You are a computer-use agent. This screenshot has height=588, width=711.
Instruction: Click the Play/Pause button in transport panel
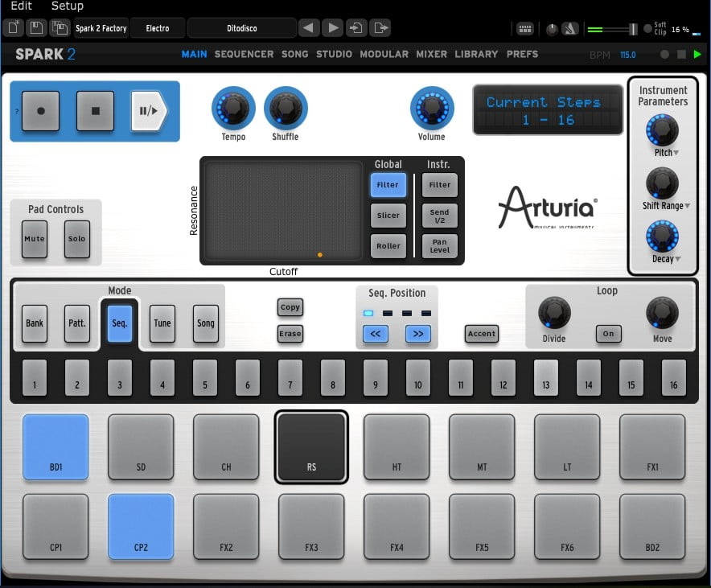(x=148, y=111)
